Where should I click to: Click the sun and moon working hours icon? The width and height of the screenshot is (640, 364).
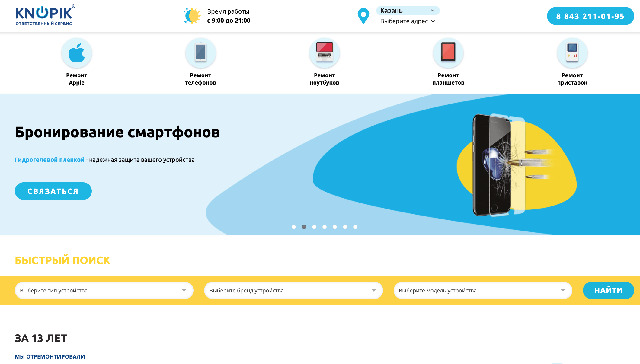192,16
